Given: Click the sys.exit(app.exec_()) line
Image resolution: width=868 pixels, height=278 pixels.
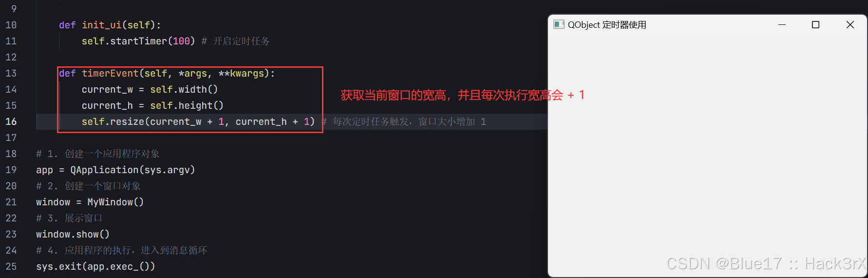Looking at the screenshot, I should tap(95, 266).
